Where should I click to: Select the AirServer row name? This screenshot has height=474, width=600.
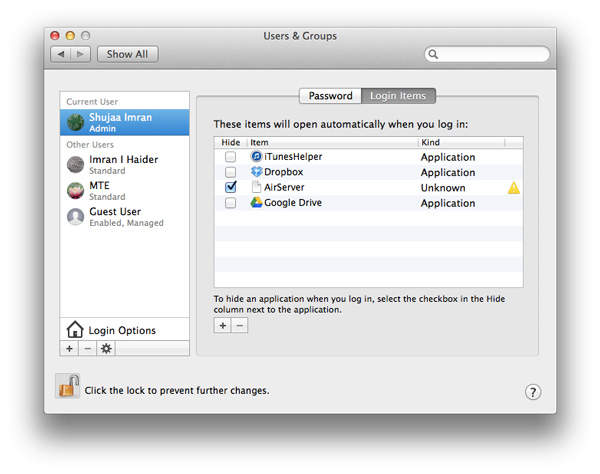(x=284, y=187)
